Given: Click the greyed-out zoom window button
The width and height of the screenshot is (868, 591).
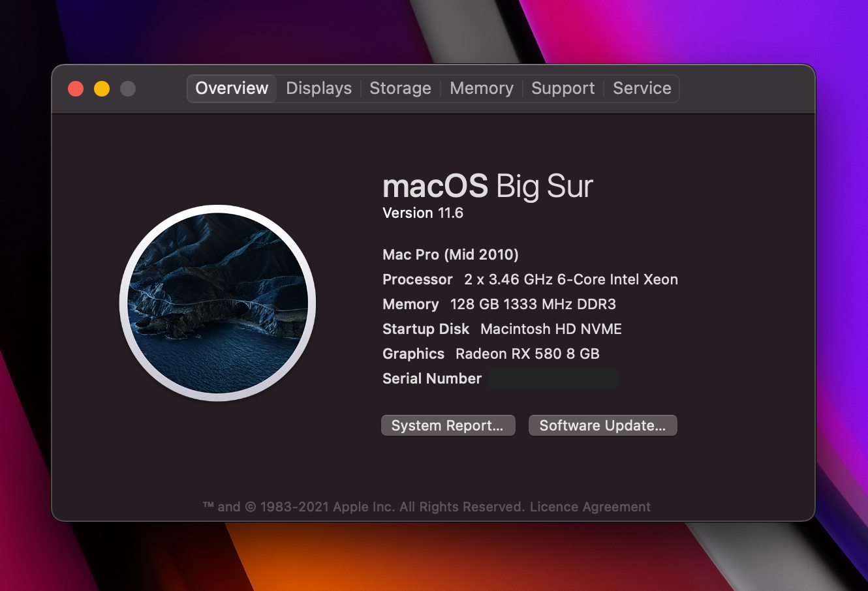Looking at the screenshot, I should (x=128, y=89).
